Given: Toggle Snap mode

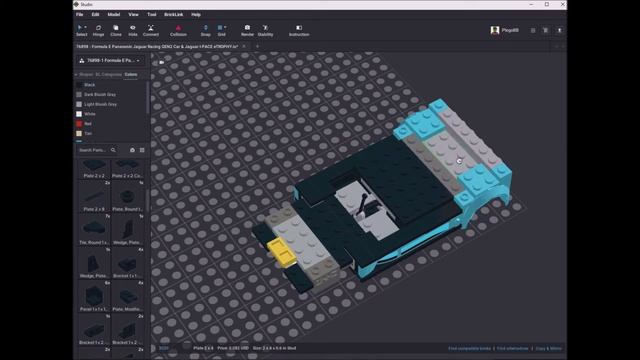Looking at the screenshot, I should [x=206, y=30].
